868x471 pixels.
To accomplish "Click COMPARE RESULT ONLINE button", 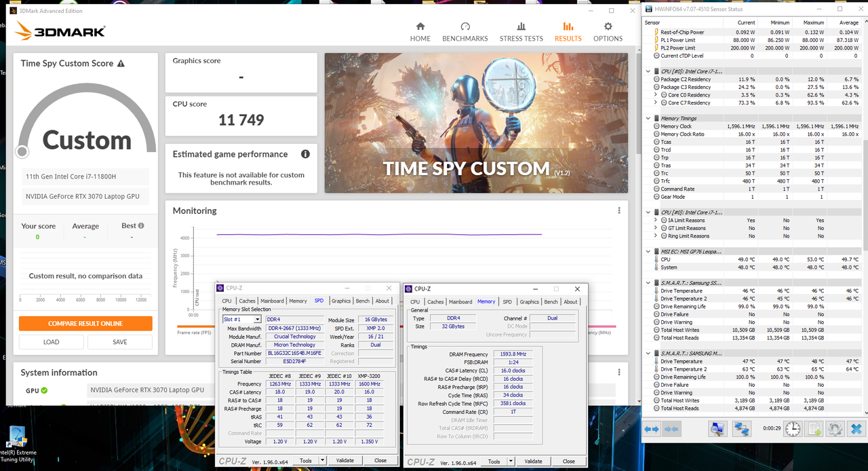I will (85, 324).
